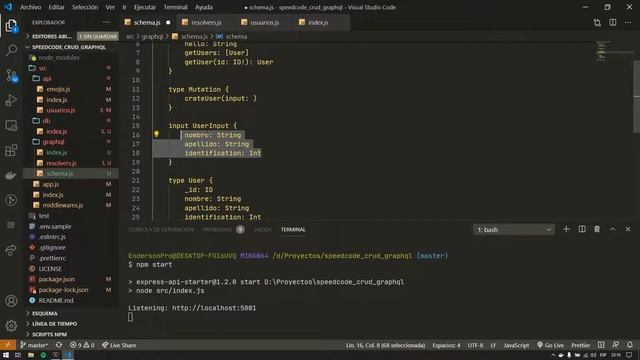Image resolution: width=640 pixels, height=360 pixels.
Task: Open Consola de Depuración tab
Action: (161, 229)
